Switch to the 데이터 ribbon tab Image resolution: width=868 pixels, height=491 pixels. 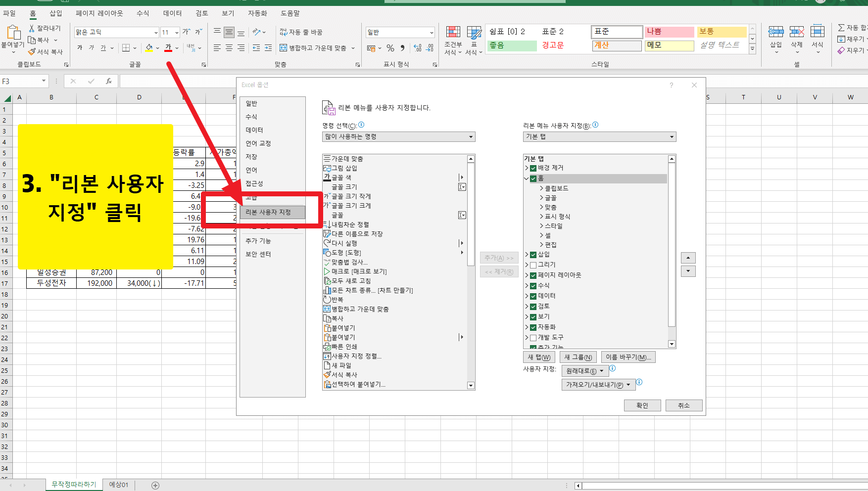(x=171, y=13)
